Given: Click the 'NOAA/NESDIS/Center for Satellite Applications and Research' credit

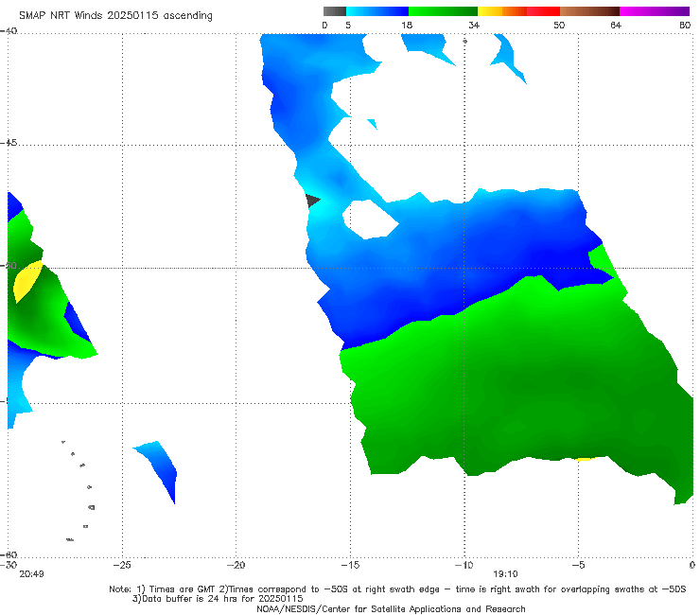Looking at the screenshot, I should pos(391,609).
